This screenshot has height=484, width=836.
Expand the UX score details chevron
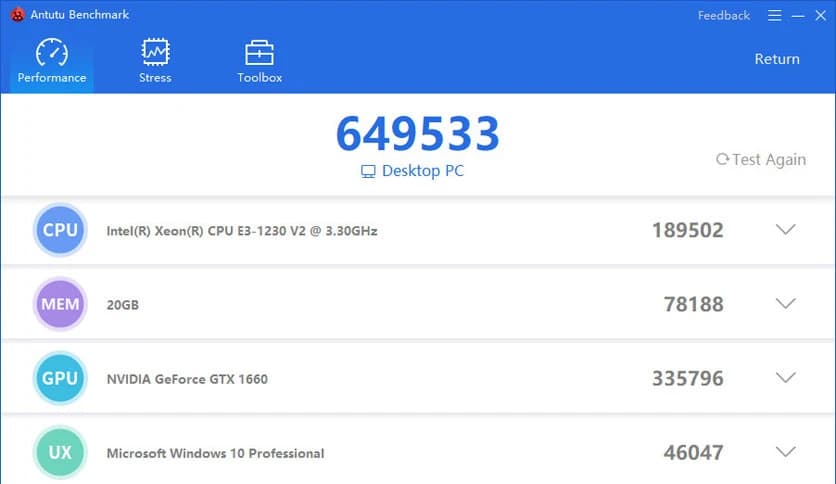tap(785, 451)
